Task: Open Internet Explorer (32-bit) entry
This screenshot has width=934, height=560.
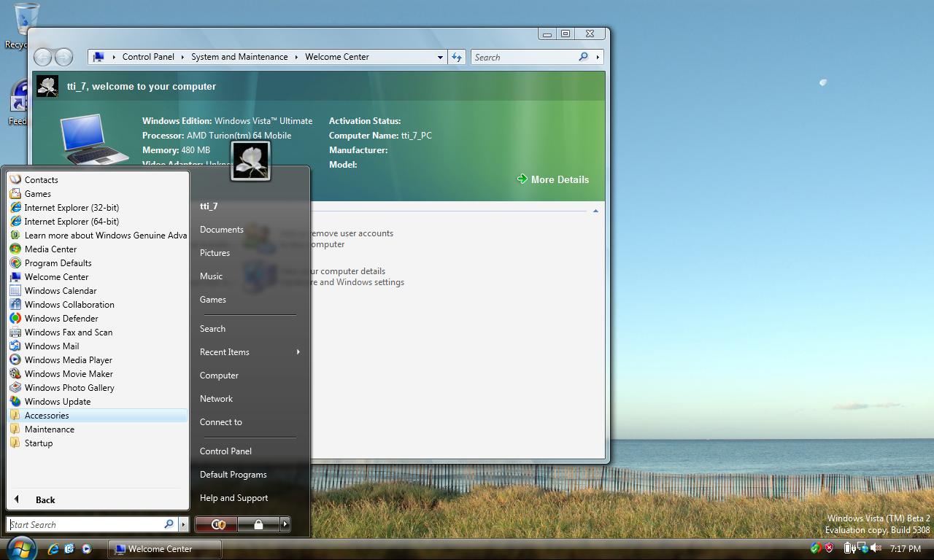Action: tap(98, 208)
